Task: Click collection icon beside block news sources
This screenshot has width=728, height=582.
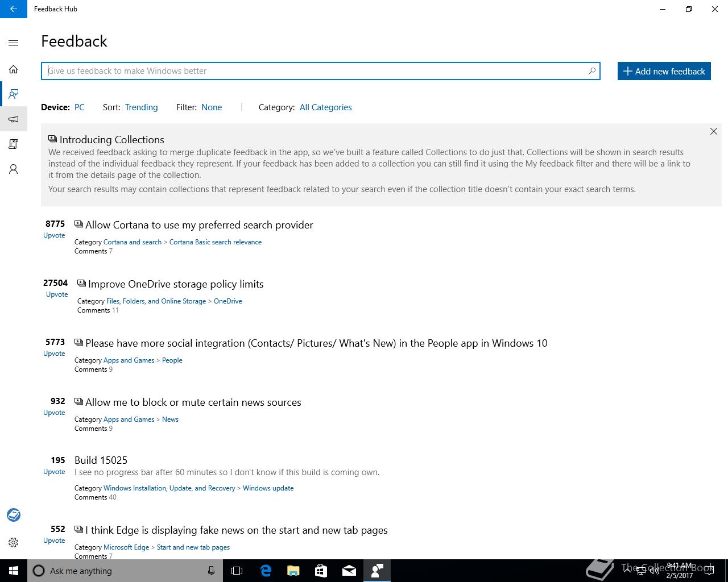Action: coord(78,402)
